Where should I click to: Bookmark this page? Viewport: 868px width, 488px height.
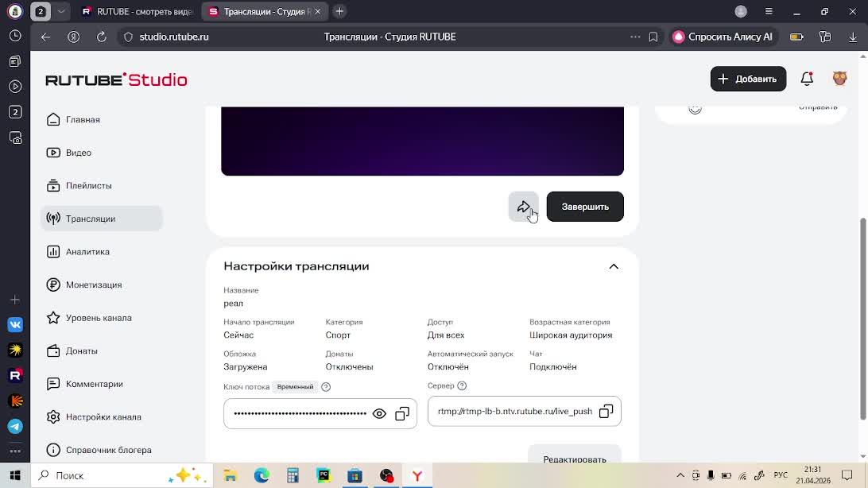(653, 37)
